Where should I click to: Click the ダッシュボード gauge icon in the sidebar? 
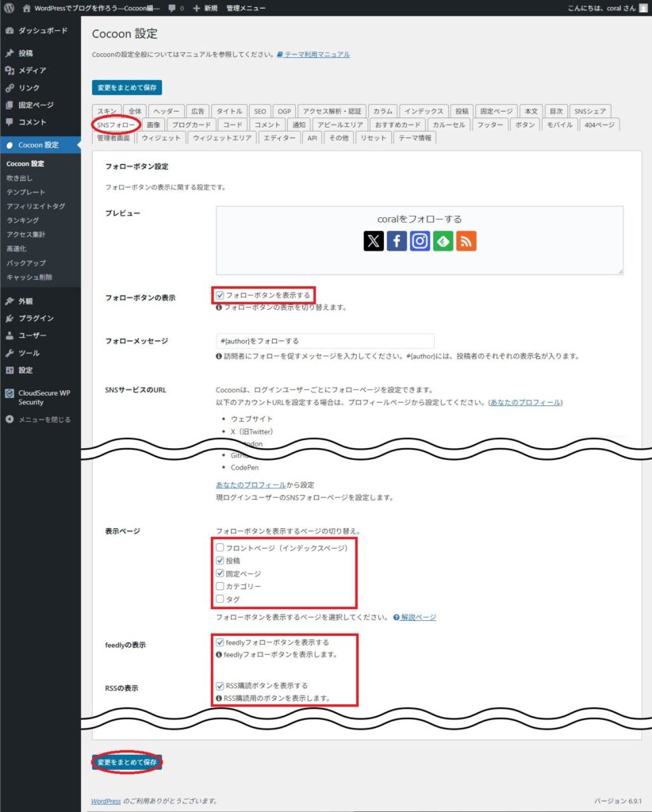click(10, 31)
